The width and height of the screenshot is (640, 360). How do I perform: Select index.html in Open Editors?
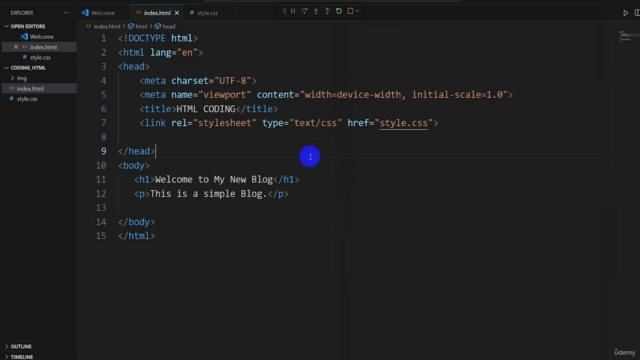point(43,47)
